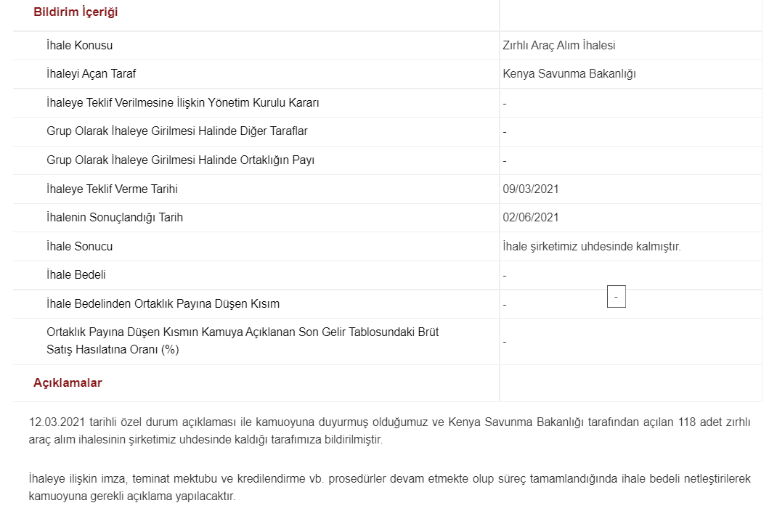
Task: Click the 'Halinde Diğer Taraflar' row label
Action: [177, 131]
